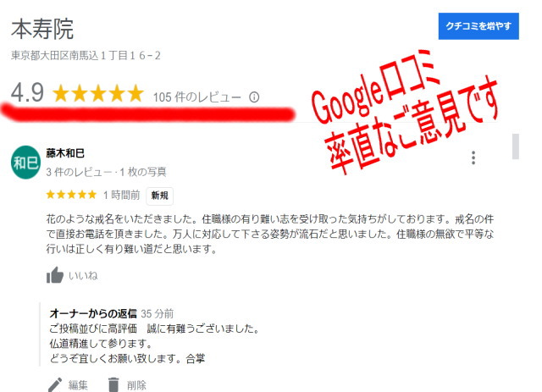Click the いいね label

[x=83, y=275]
